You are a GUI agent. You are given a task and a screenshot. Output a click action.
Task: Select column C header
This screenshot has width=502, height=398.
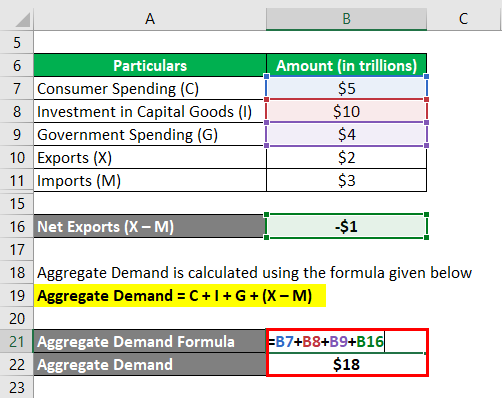(464, 19)
